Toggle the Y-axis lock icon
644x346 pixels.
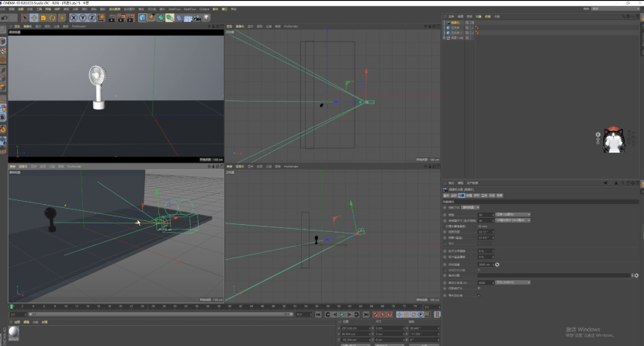pyautogui.click(x=82, y=18)
